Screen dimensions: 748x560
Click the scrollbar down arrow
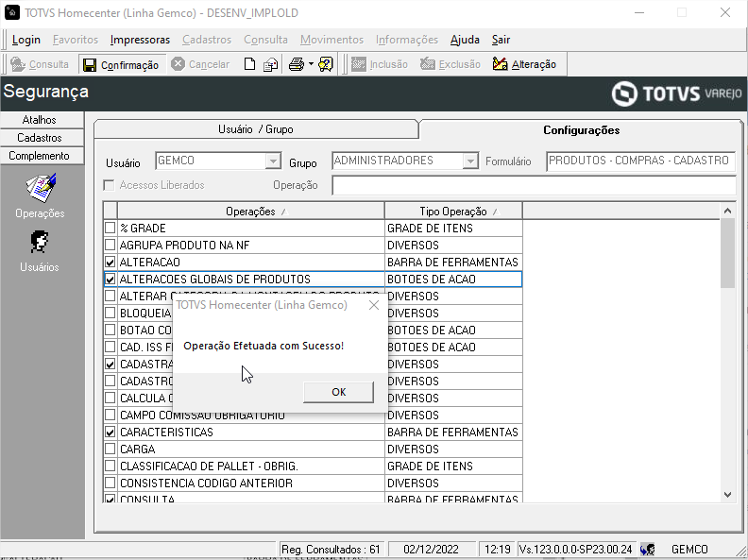(727, 495)
